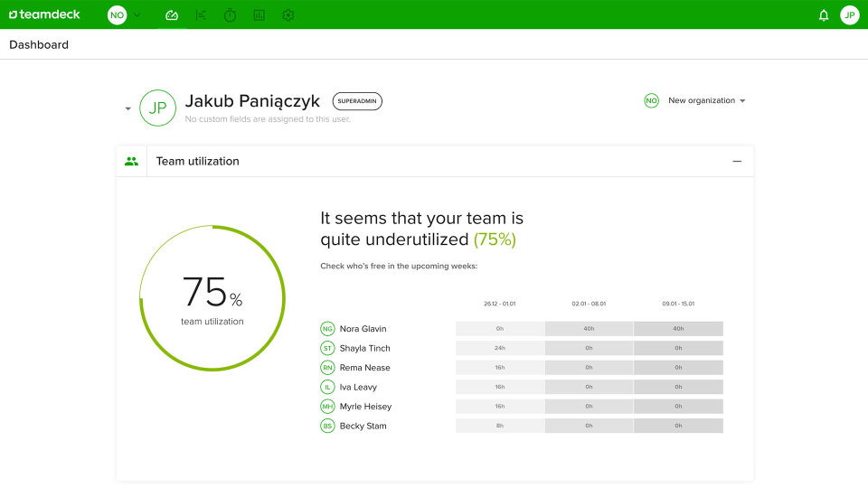Image resolution: width=868 pixels, height=488 pixels.
Task: Open the stopwatch time tracking icon
Action: click(230, 15)
